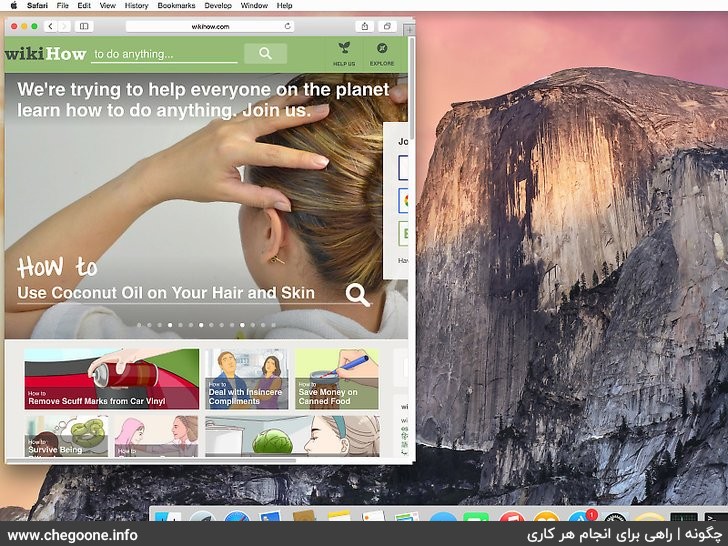Open 'Deal with Insincere Compliments' article

pyautogui.click(x=247, y=379)
